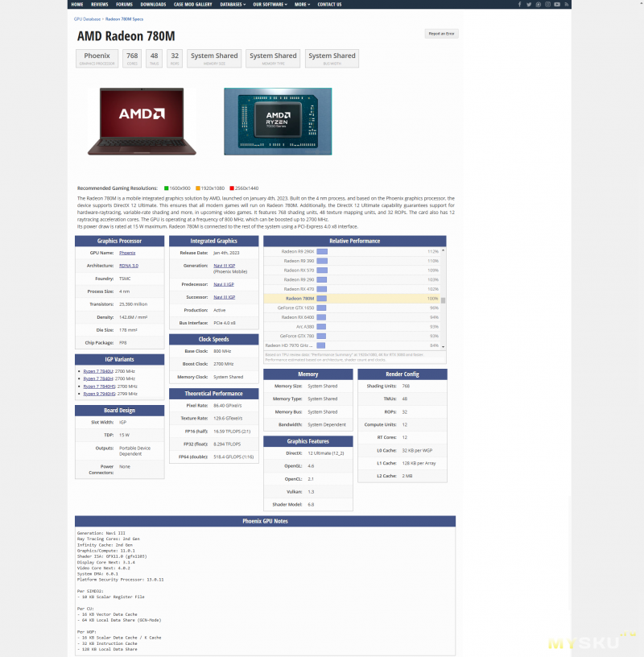Select the GeForce GTX 1650 performance row
Screen dimensions: 644x657
click(352, 308)
